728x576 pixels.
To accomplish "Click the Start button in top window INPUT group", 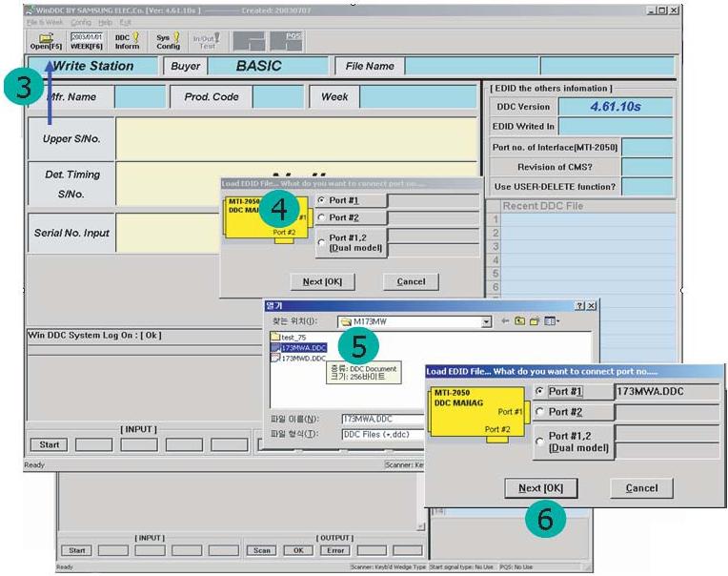I will (50, 444).
